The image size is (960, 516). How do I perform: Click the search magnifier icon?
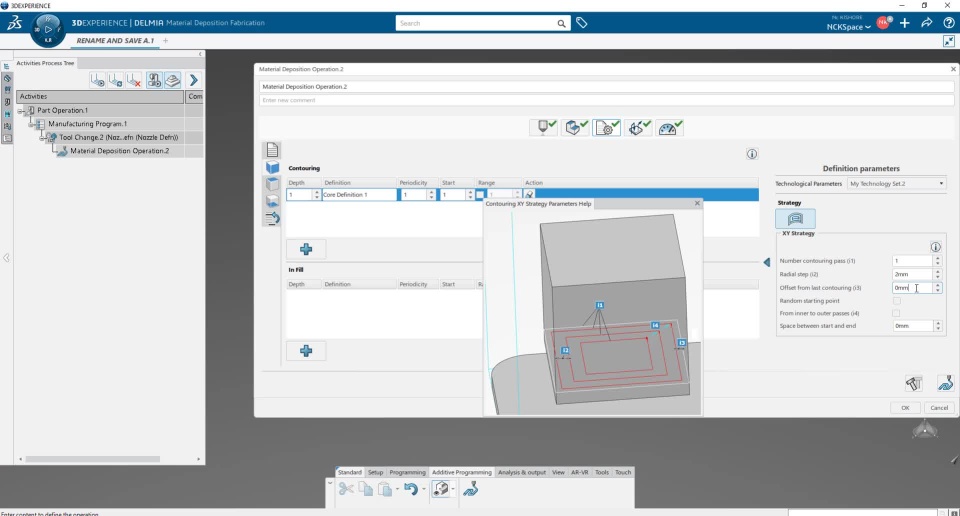pyautogui.click(x=561, y=23)
